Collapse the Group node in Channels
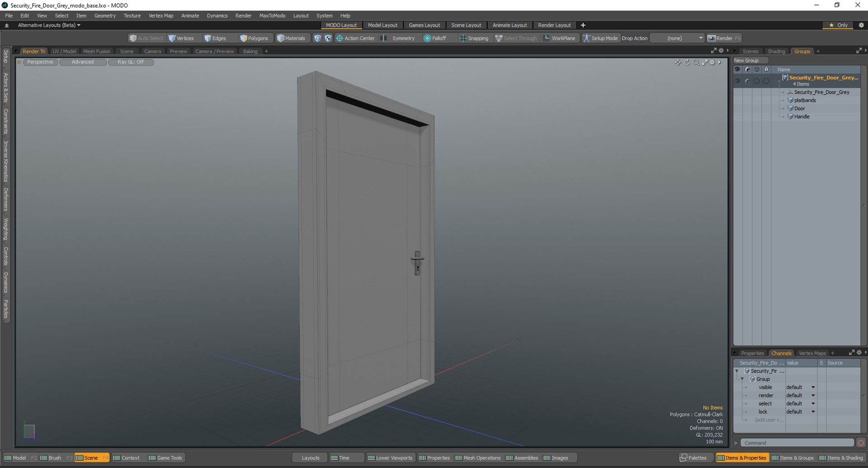 [x=742, y=379]
